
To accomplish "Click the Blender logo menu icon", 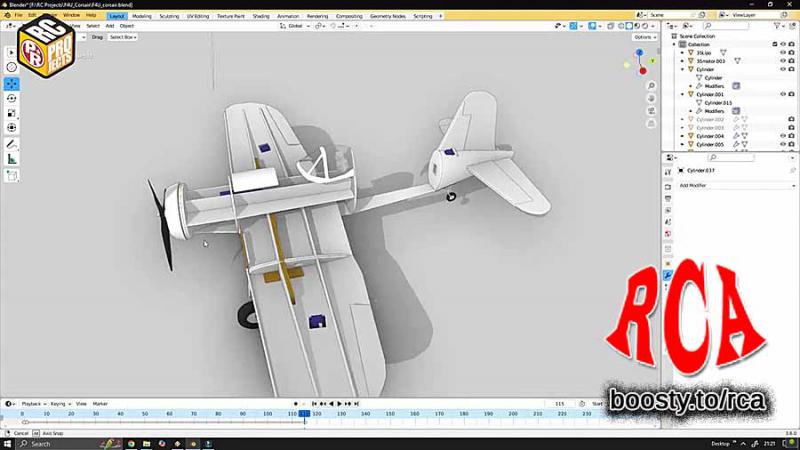I will pos(7,15).
